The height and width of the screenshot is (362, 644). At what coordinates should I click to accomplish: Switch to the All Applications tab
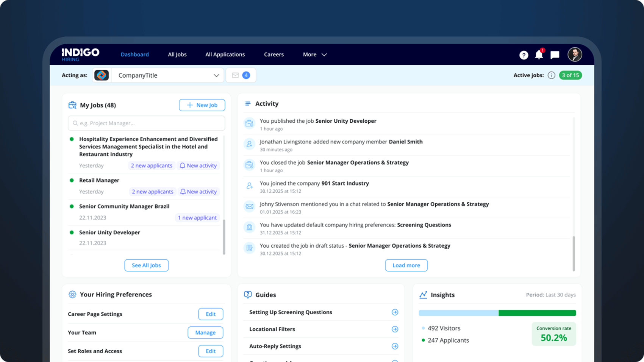click(225, 55)
